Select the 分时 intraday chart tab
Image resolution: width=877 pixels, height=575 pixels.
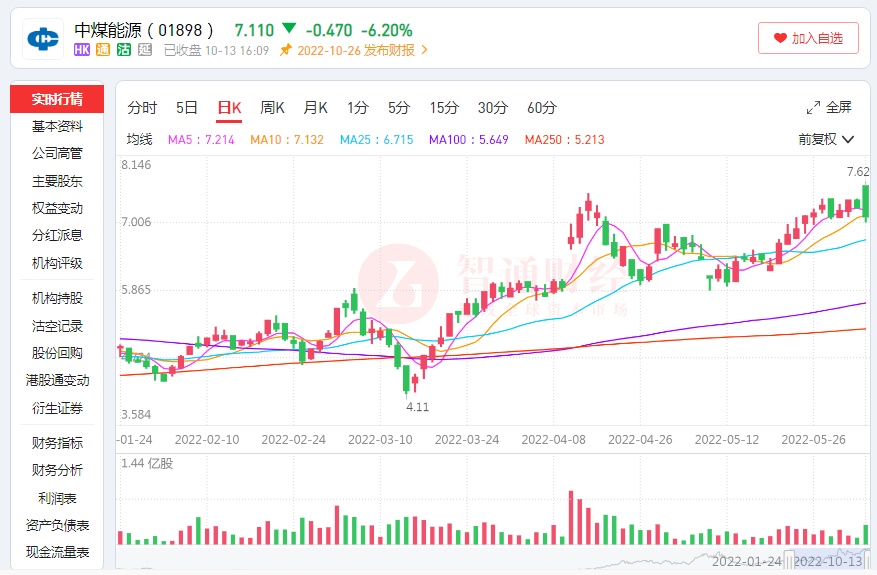pyautogui.click(x=142, y=108)
